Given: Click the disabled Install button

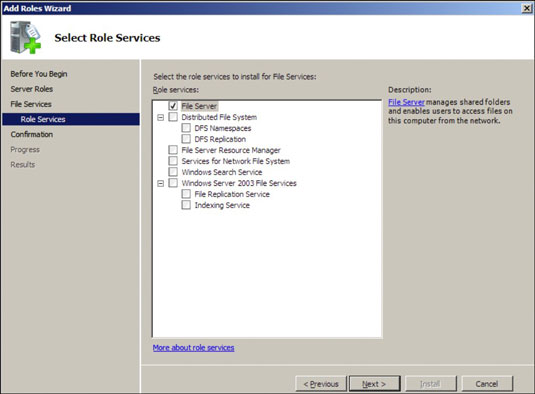Looking at the screenshot, I should [431, 384].
